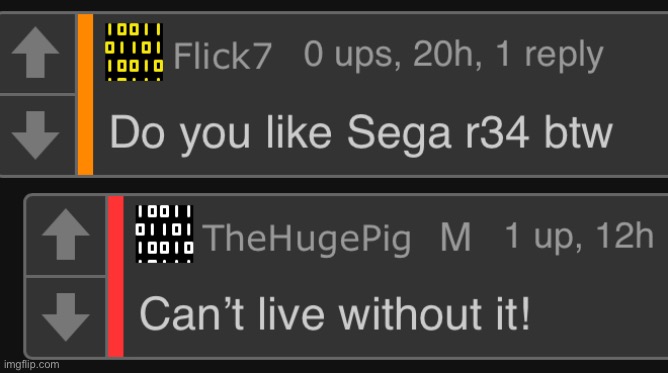
Task: Click the M moderator badge
Action: tap(455, 237)
